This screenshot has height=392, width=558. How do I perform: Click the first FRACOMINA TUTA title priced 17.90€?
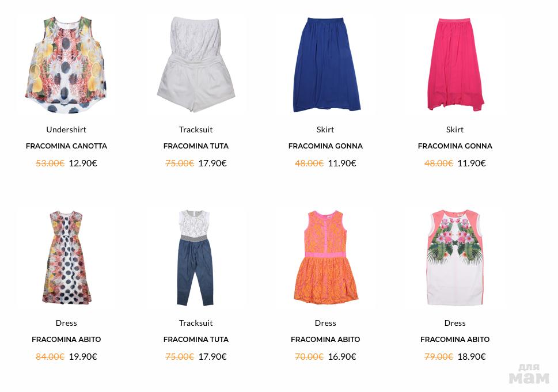196,146
